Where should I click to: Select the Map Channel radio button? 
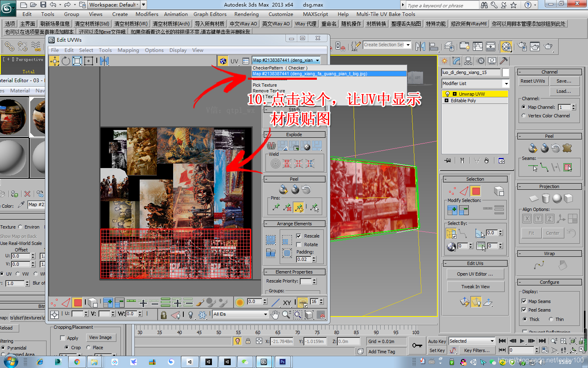524,107
